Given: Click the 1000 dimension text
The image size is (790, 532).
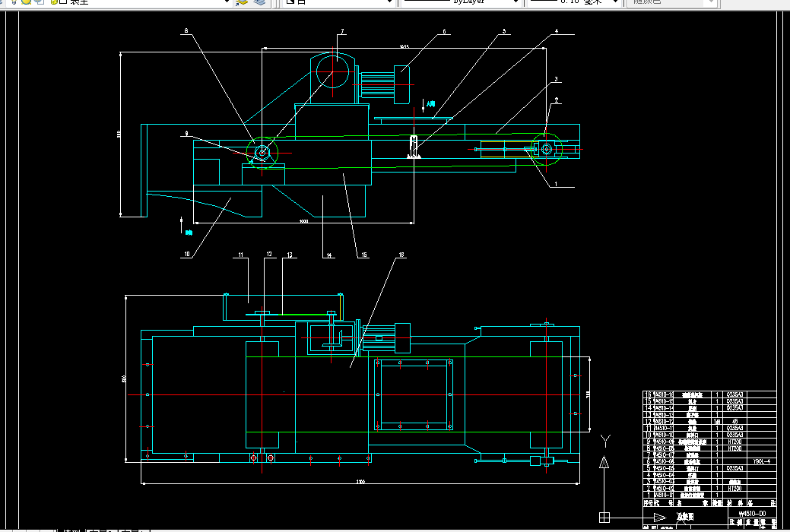Looking at the screenshot, I should pyautogui.click(x=304, y=220).
